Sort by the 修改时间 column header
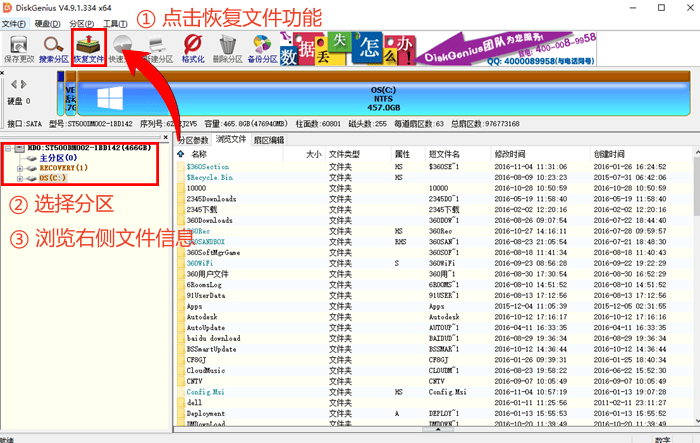 (510, 154)
